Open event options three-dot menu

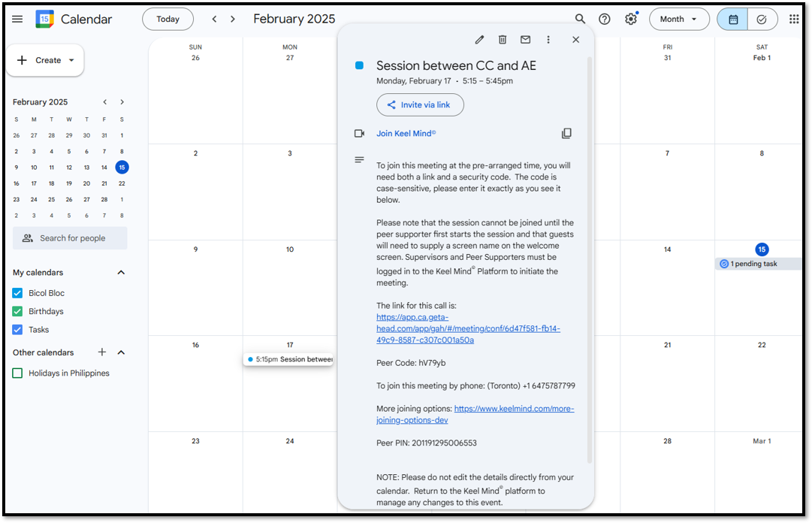coord(548,39)
